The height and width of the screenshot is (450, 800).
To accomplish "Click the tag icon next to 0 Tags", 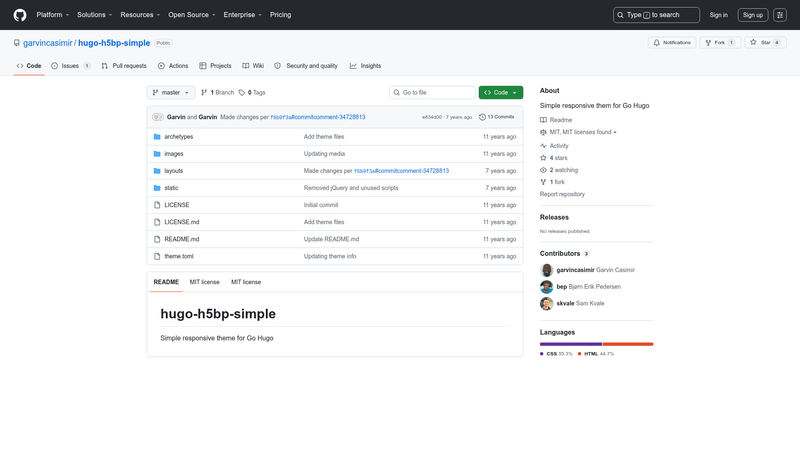I will click(x=242, y=92).
